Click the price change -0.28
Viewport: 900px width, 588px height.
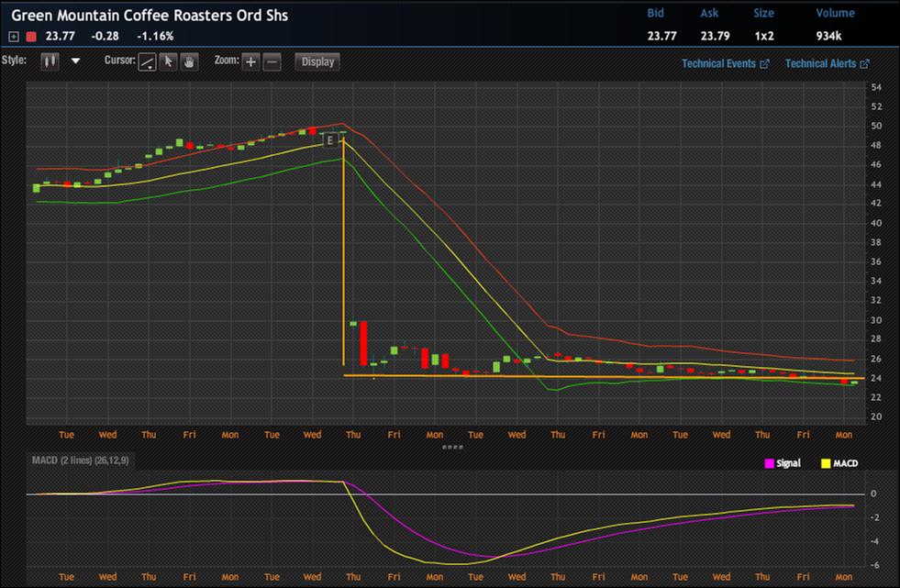[x=105, y=36]
